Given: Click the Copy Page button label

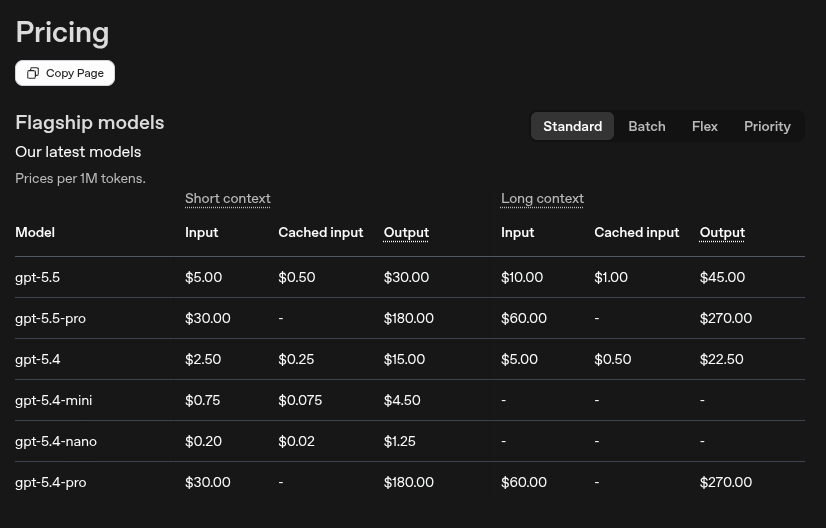Looking at the screenshot, I should [x=75, y=73].
